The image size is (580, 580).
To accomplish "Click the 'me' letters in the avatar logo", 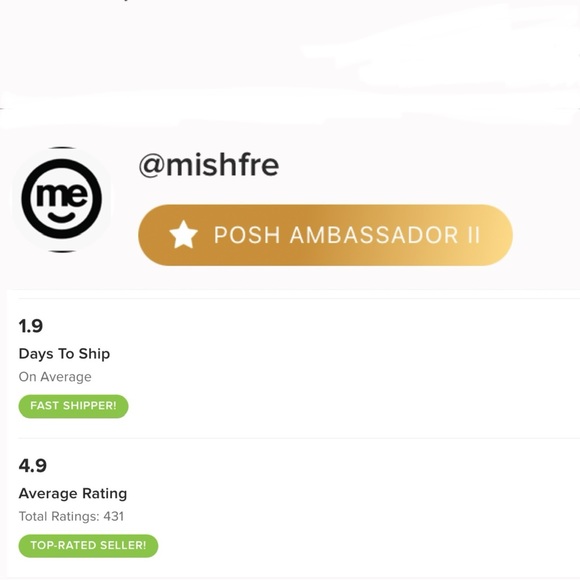I will 62,194.
